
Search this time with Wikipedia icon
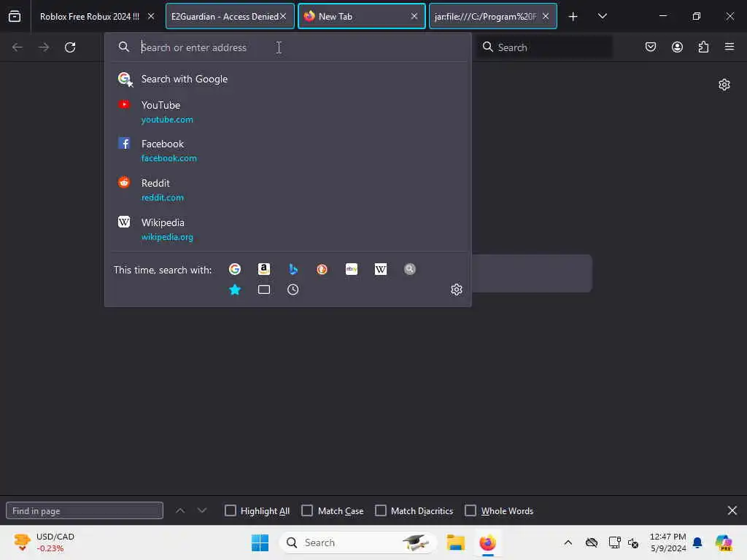click(381, 269)
